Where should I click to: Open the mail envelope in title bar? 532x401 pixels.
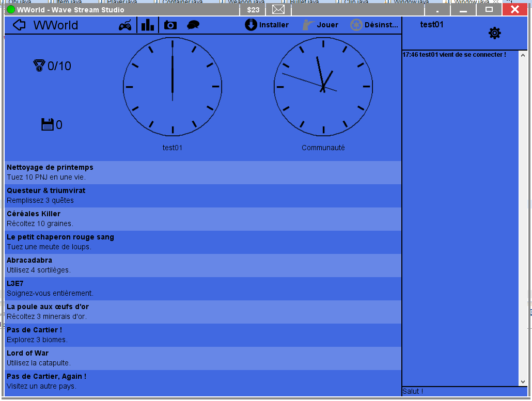click(x=278, y=10)
